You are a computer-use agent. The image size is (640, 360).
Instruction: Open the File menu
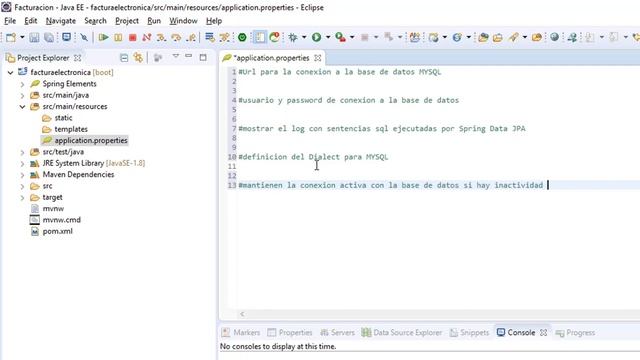[x=10, y=21]
